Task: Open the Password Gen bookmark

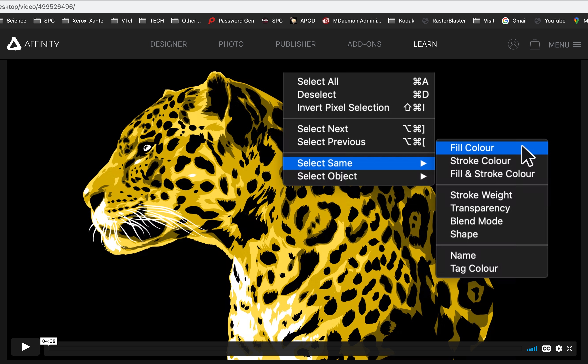Action: (x=231, y=21)
